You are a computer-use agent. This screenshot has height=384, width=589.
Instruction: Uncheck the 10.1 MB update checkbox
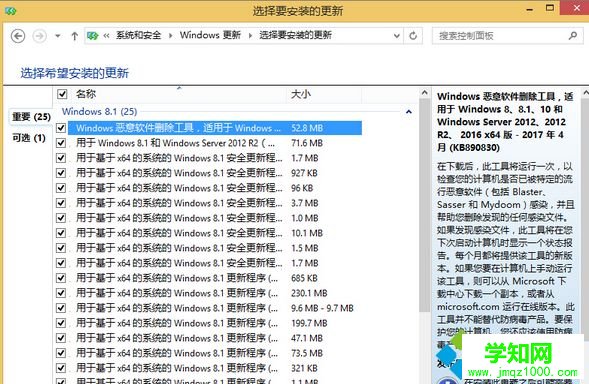(61, 233)
